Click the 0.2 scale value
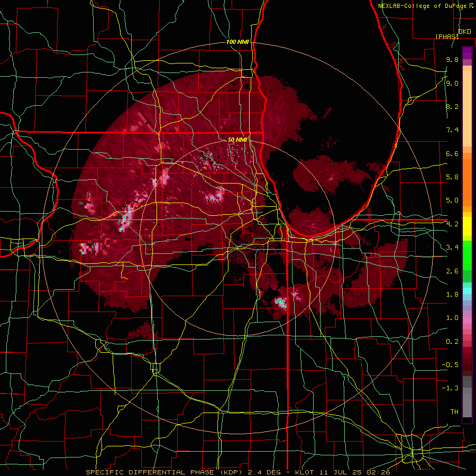This screenshot has height=476, width=476. (452, 342)
